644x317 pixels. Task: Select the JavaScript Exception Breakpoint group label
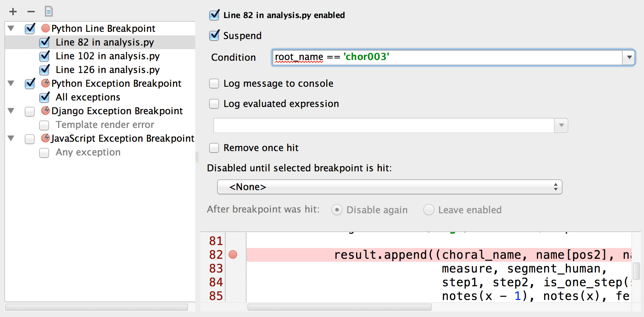(123, 138)
